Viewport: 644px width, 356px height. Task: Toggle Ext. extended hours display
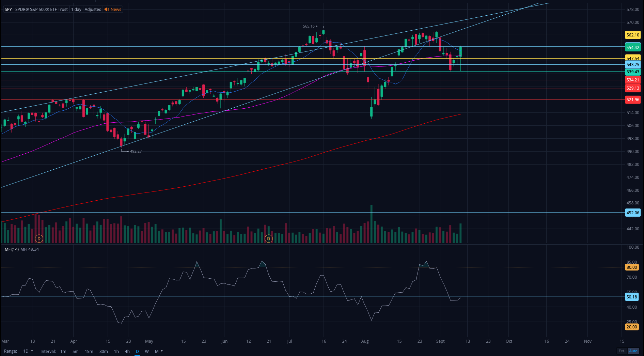[622, 351]
